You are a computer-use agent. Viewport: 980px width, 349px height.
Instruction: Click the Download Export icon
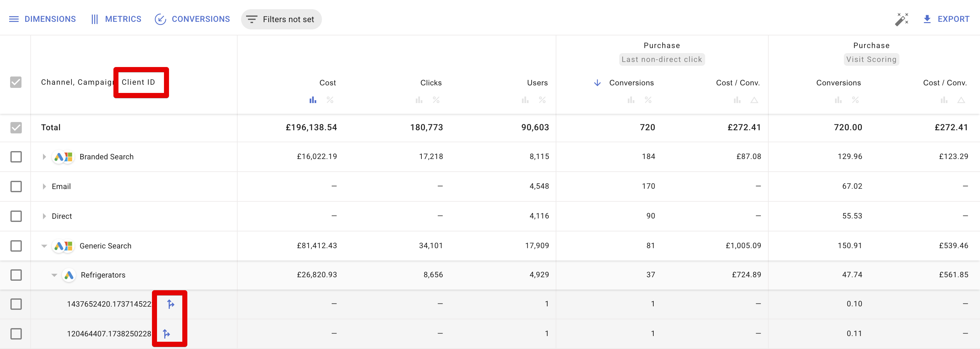coord(928,19)
